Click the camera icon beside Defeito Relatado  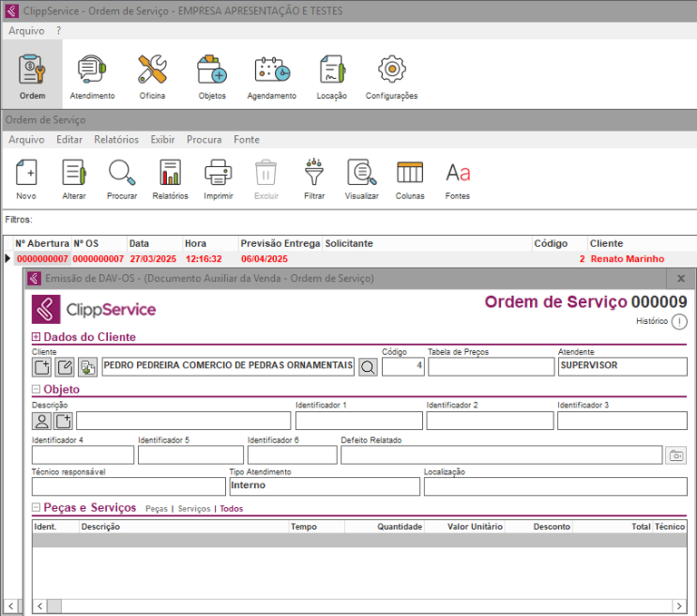tap(675, 455)
